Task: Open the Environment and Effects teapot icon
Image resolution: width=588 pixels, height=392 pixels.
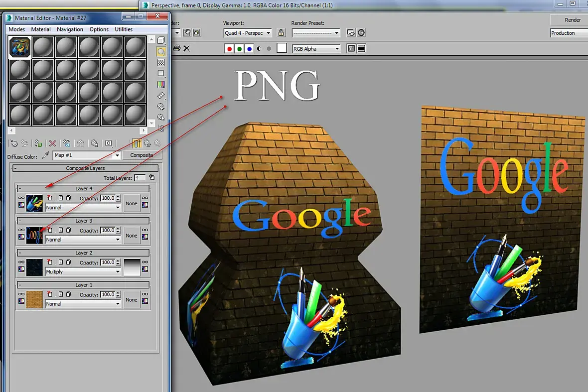Action: (361, 32)
